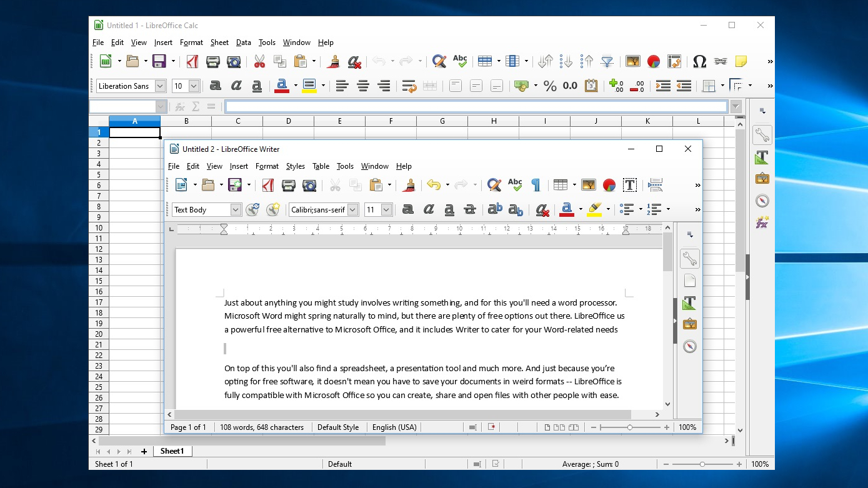Export the Writer document as PDF
Image resolution: width=868 pixels, height=488 pixels.
point(268,185)
